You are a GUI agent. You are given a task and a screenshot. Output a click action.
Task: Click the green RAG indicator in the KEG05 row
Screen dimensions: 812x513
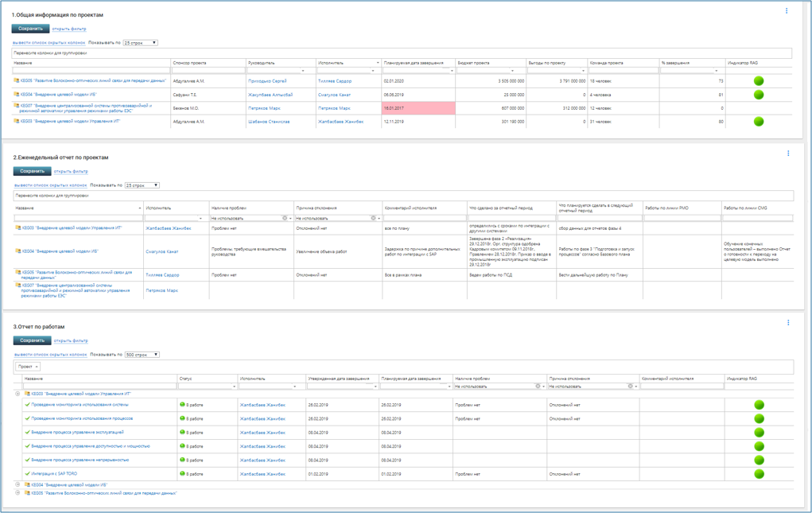[759, 81]
